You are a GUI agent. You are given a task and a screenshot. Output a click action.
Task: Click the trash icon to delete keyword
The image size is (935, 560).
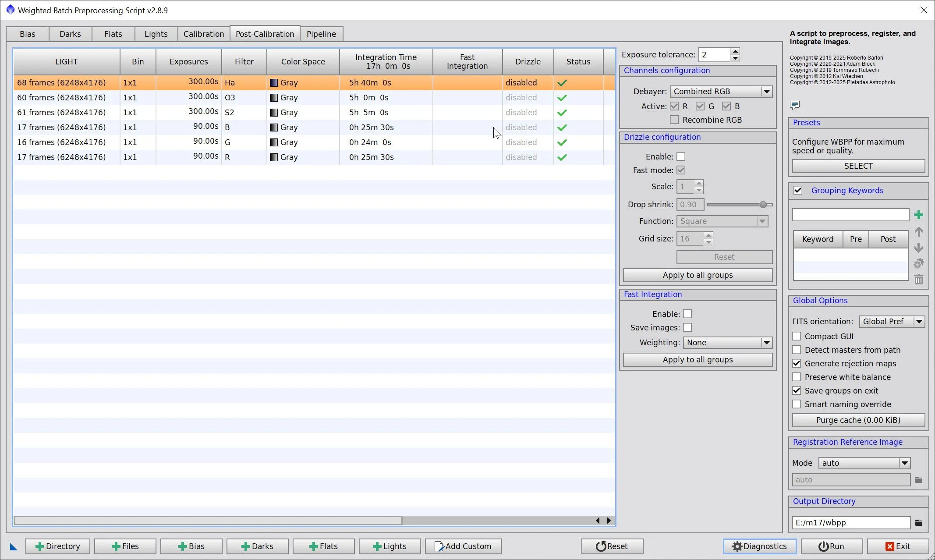click(919, 279)
